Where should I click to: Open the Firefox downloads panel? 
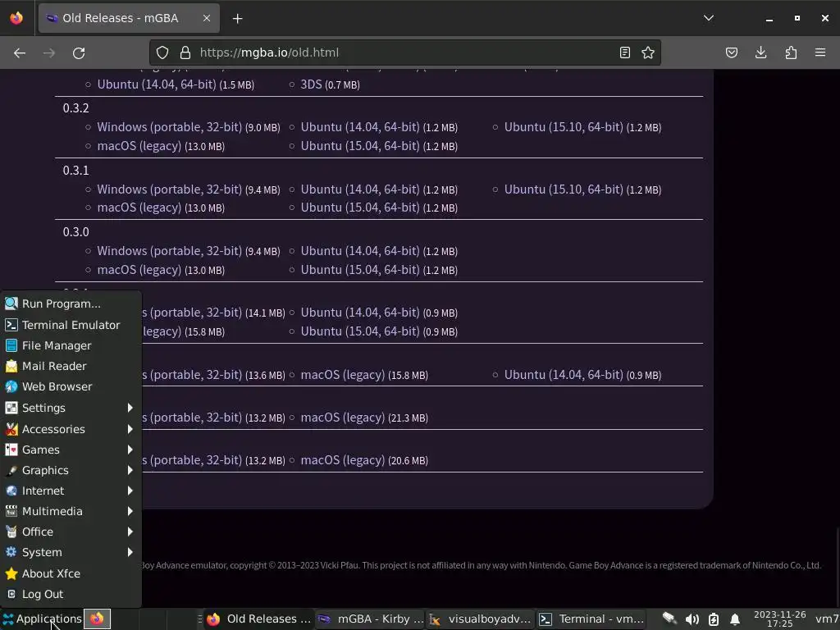760,52
